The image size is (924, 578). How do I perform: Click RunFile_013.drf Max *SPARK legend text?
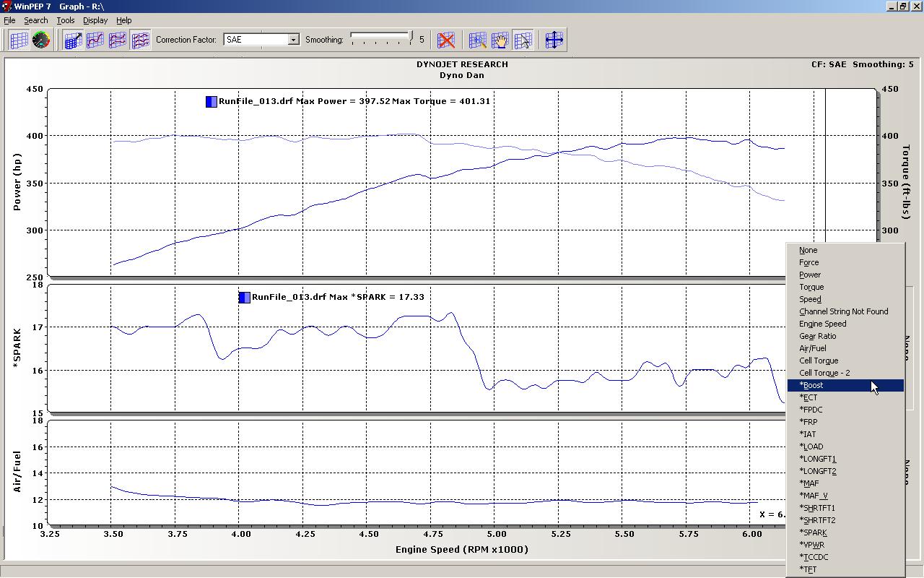click(x=338, y=297)
